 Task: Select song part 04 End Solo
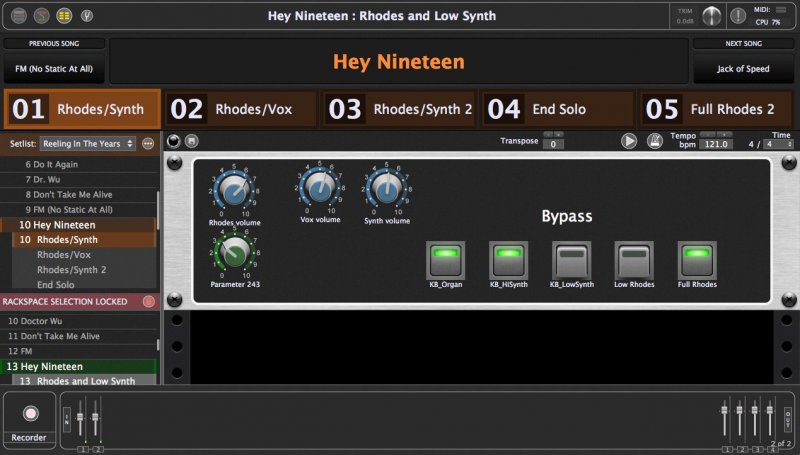pos(558,109)
